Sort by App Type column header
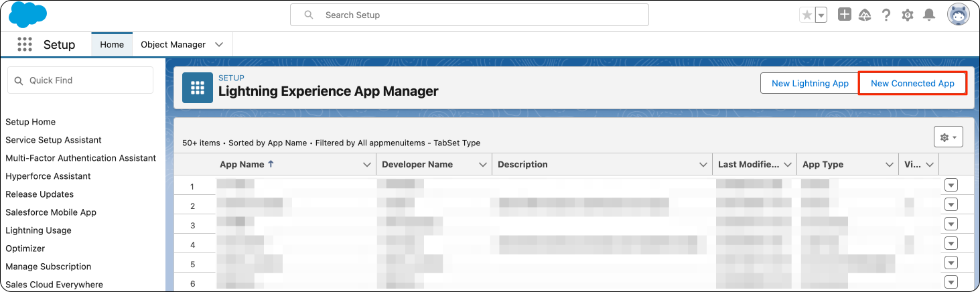Screen dimensions: 980x292 pos(823,164)
